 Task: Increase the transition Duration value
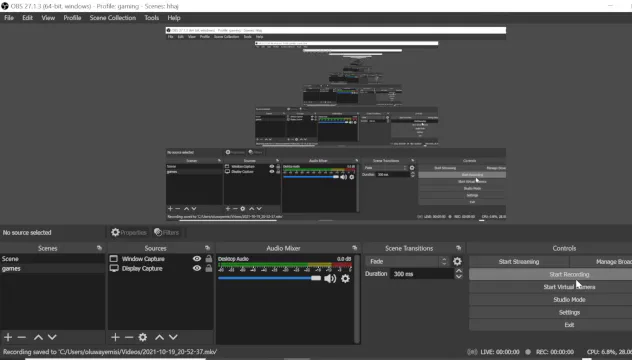click(x=459, y=271)
